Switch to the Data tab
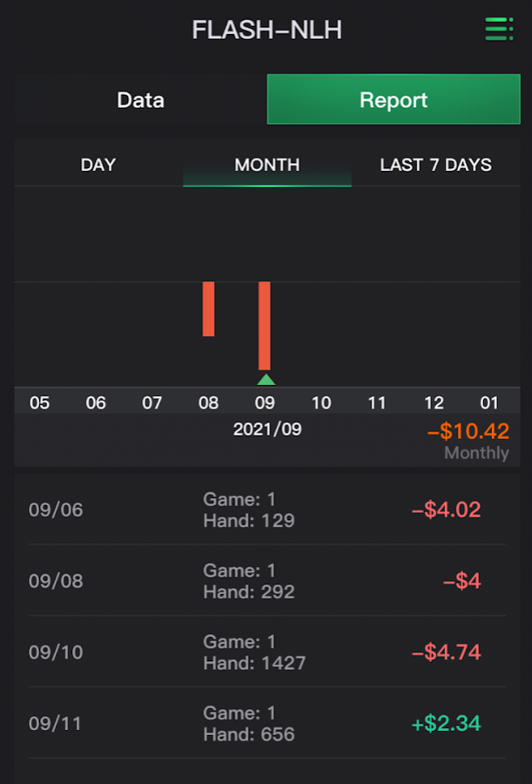The image size is (532, 784). 140,99
